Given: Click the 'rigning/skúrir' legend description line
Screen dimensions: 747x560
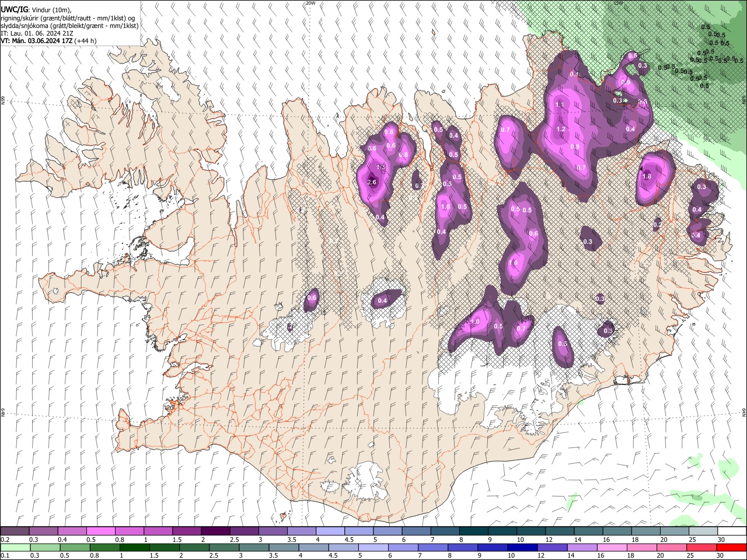Looking at the screenshot, I should [68, 18].
